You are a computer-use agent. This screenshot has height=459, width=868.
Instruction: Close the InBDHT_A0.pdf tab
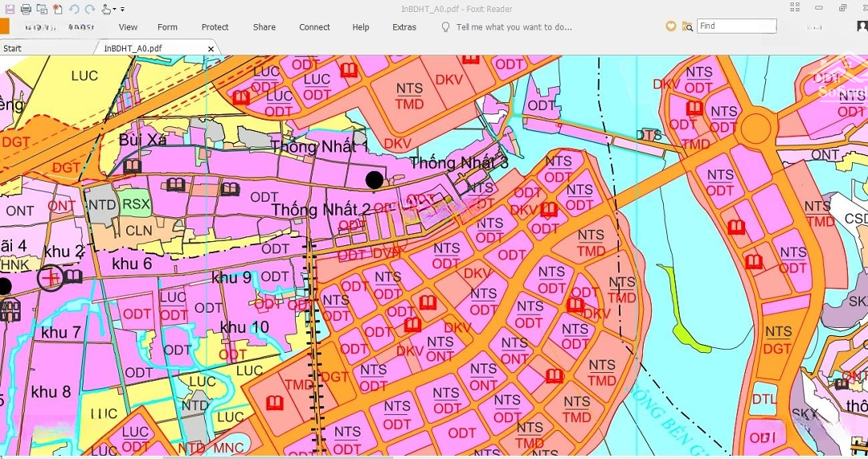[x=211, y=48]
